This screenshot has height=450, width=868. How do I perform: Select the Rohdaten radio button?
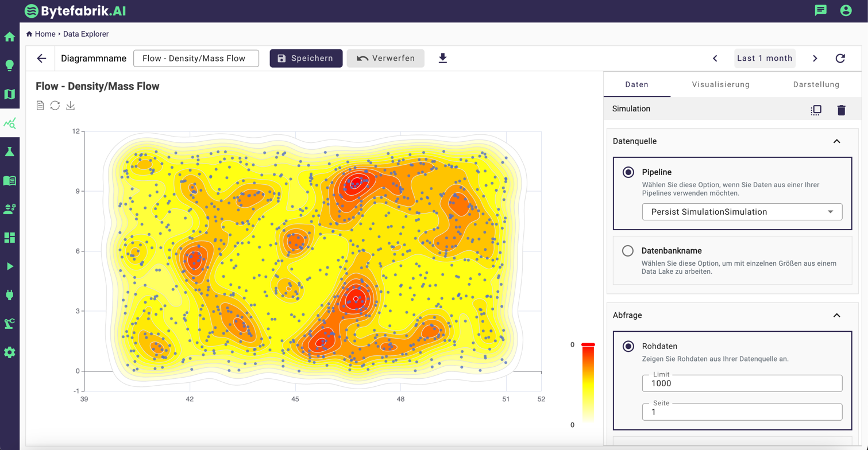pyautogui.click(x=628, y=346)
